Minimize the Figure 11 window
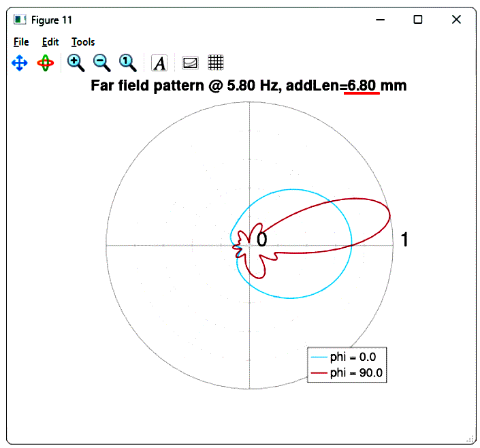The width and height of the screenshot is (480, 448). (x=380, y=20)
